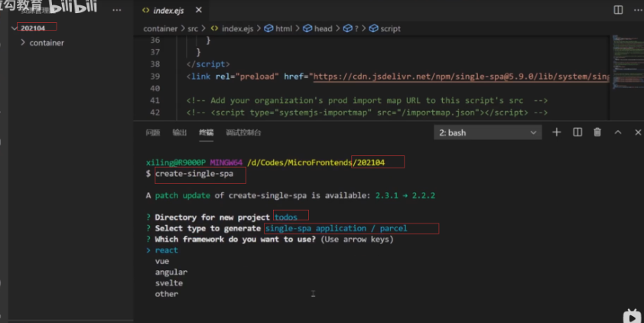
Task: Click the svelte option in terminal
Action: point(169,282)
